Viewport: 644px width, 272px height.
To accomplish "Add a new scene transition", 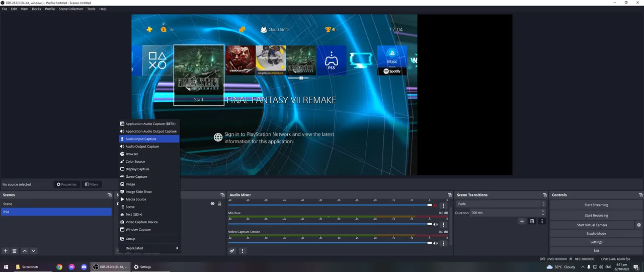I will pyautogui.click(x=522, y=221).
